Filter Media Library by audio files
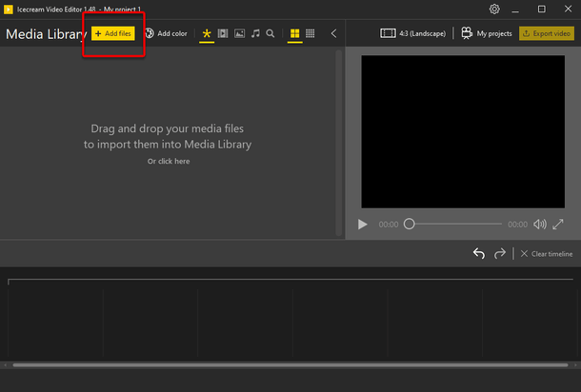Viewport: 581px width, 392px height. click(x=255, y=33)
